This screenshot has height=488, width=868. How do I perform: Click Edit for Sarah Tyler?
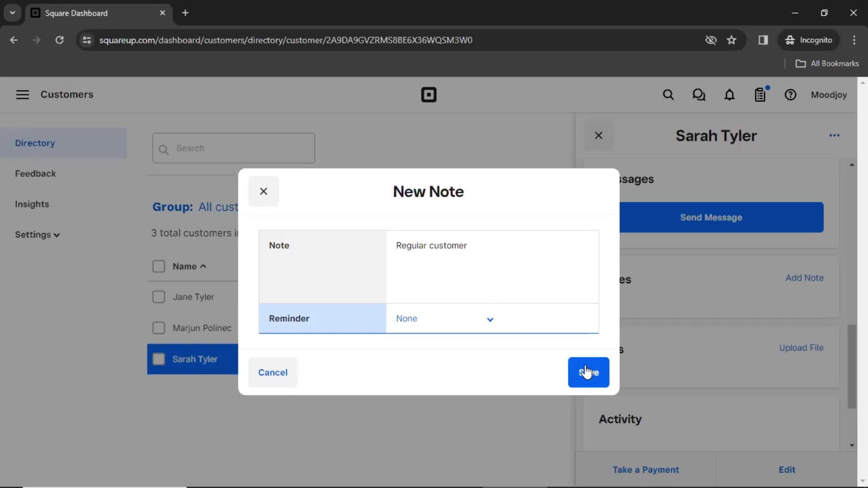(x=787, y=469)
